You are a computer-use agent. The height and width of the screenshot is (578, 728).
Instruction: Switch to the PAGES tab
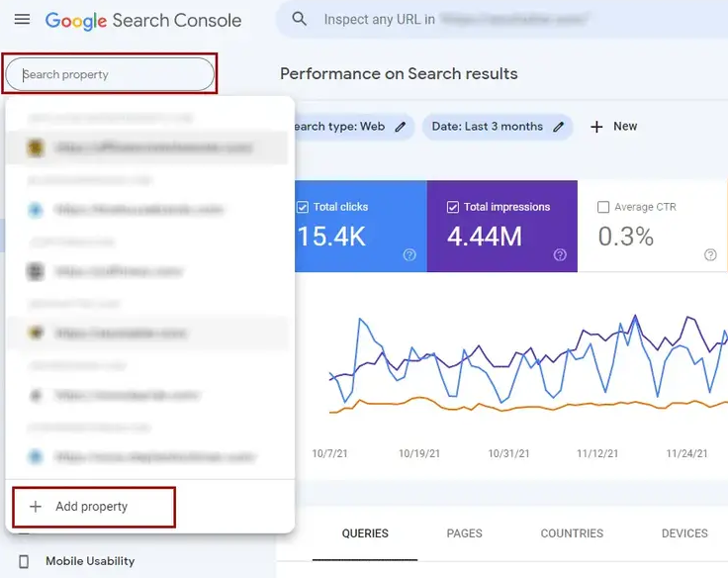point(464,533)
